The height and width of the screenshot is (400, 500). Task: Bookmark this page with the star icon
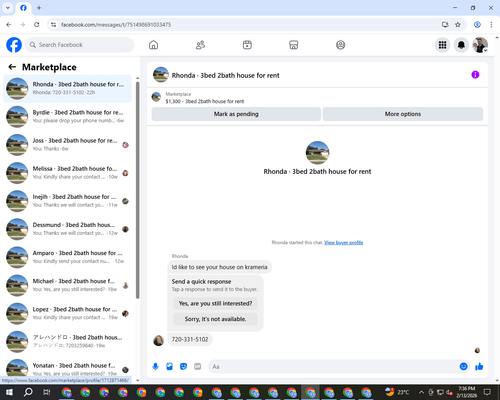(x=458, y=25)
